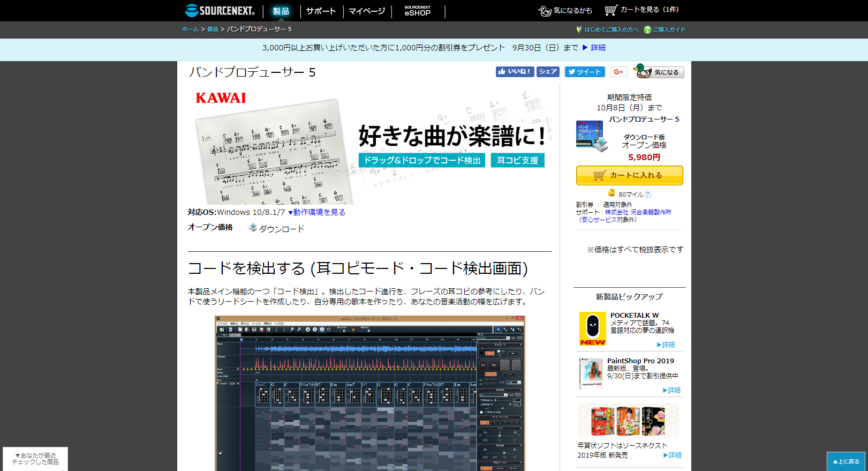Screen dimensions: 868x471
Task: Click the price 5,980円 text
Action: tap(644, 157)
